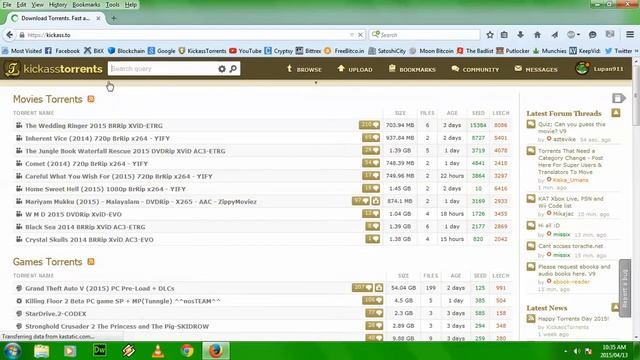This screenshot has width=640, height=360.
Task: Open Comet (2014) 720p YIFY torrent
Action: (87, 164)
